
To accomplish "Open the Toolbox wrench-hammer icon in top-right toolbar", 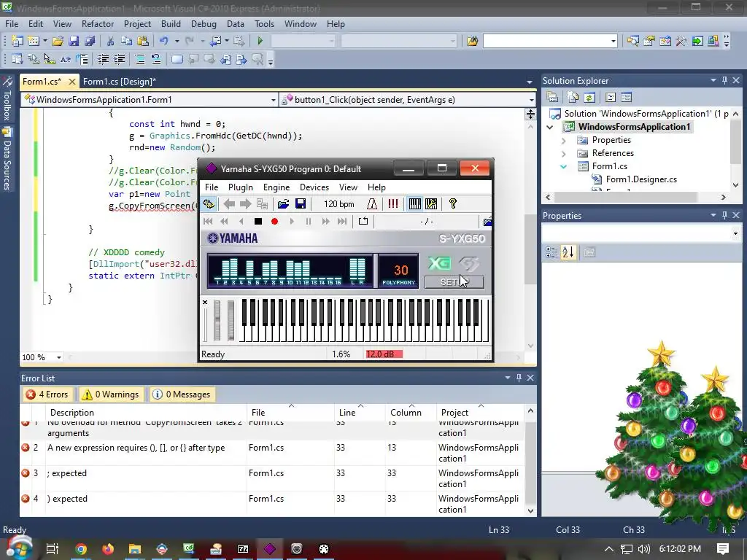I will click(681, 41).
